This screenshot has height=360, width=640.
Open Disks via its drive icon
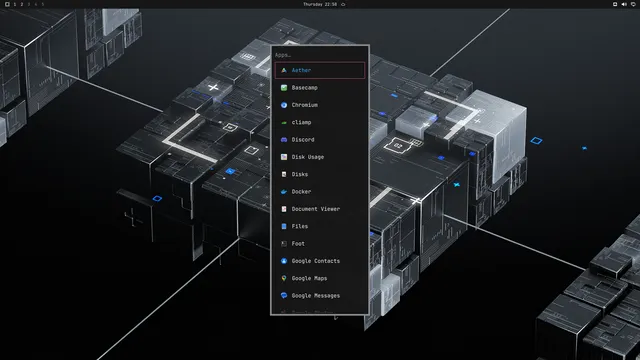coord(284,174)
